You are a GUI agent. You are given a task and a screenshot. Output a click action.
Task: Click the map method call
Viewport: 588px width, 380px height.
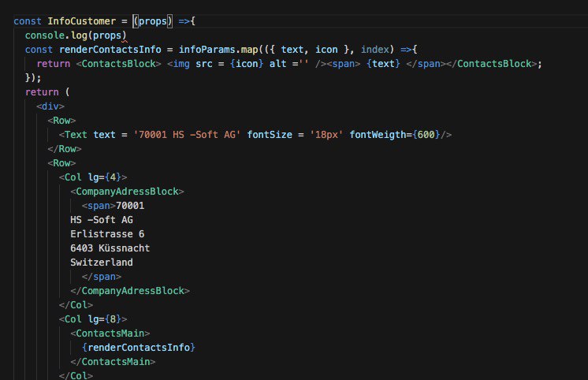pyautogui.click(x=249, y=50)
